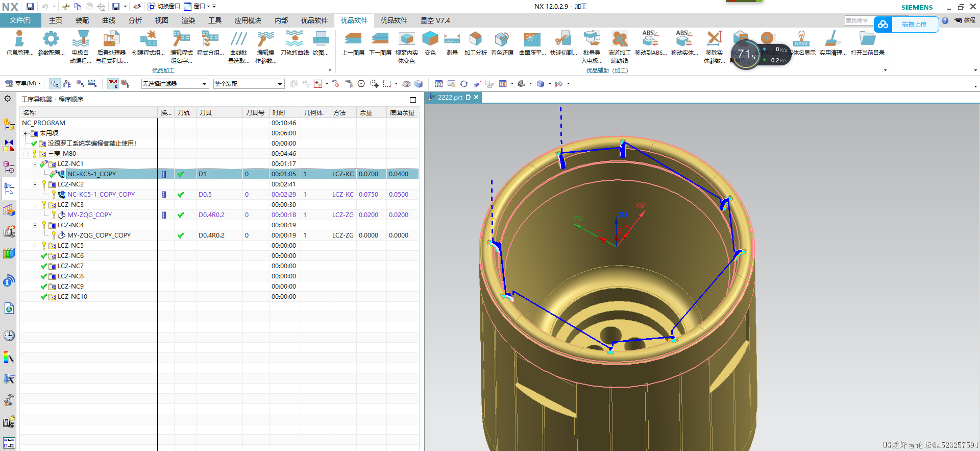Open 流道加工辅助线 tool
The width and height of the screenshot is (980, 451).
coord(619,47)
